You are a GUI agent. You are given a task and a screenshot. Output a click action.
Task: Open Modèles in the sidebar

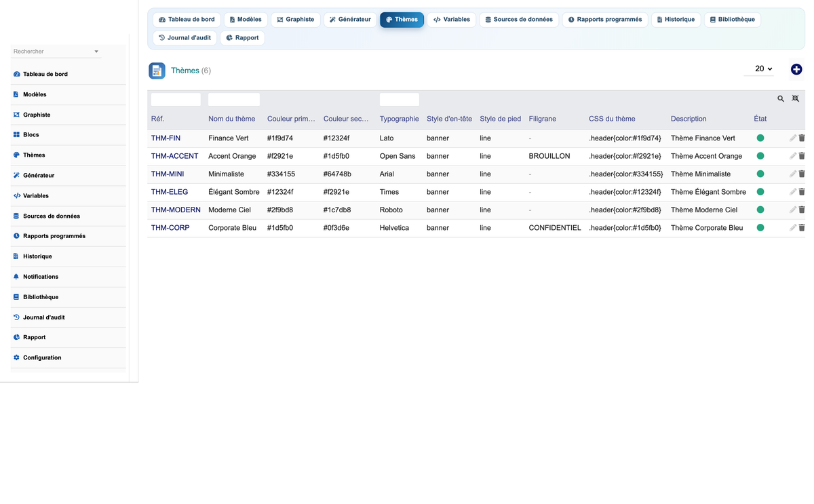(69, 94)
